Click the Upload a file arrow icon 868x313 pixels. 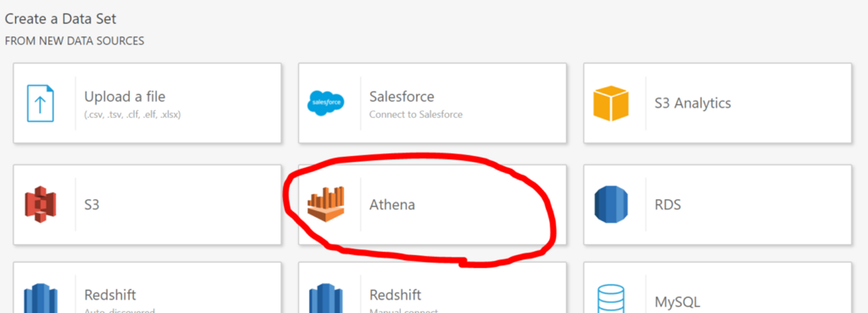(40, 103)
